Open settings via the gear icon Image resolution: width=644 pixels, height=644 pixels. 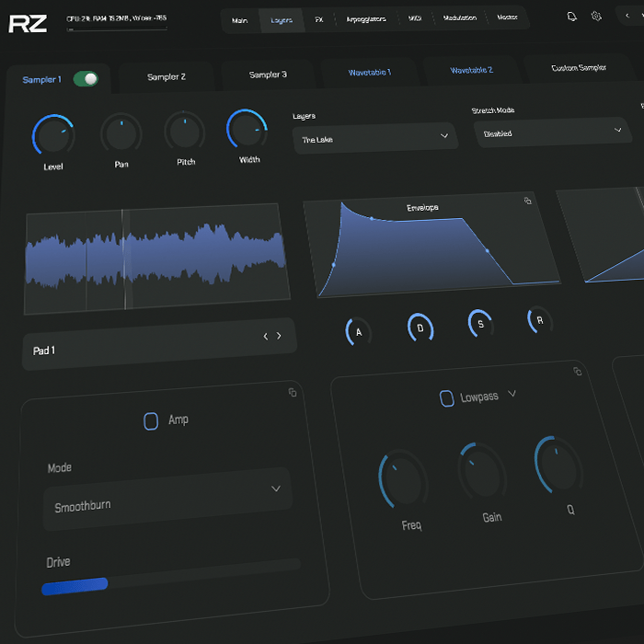596,17
